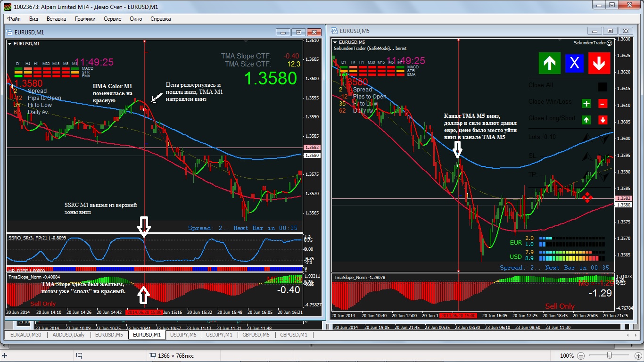Click the move cross icon in status bar
The image size is (644, 362).
point(5,355)
